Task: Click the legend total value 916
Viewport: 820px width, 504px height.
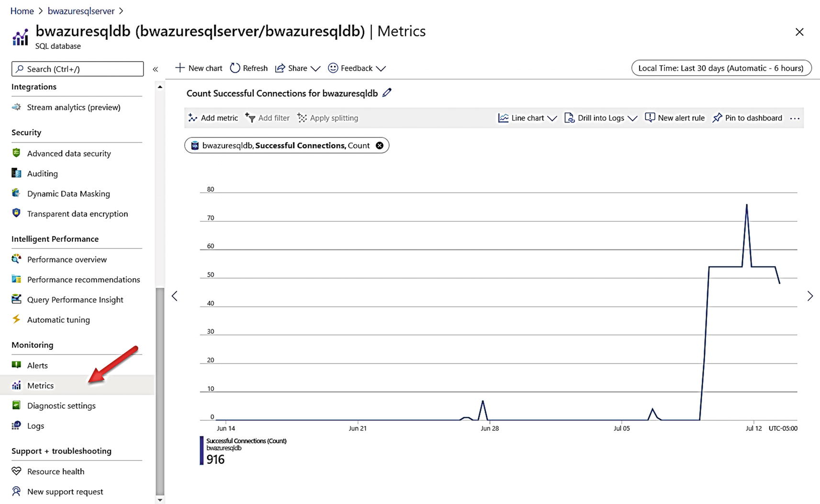Action: pos(215,459)
